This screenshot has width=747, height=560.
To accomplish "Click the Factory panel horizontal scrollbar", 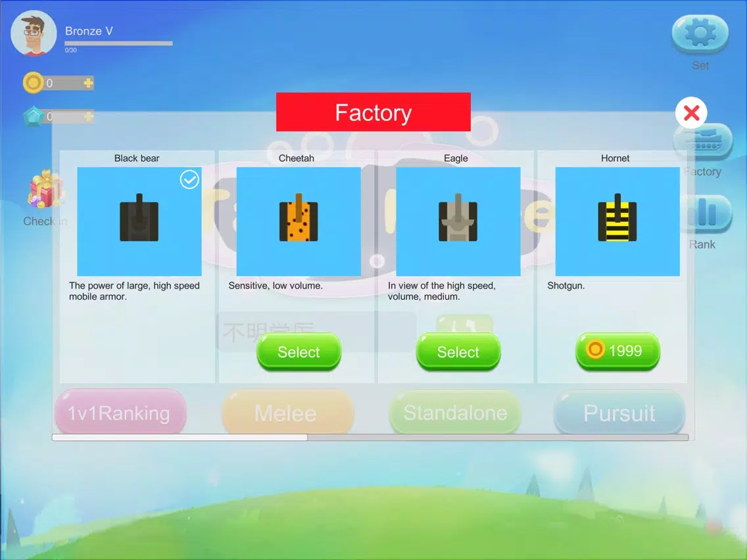I will coord(370,437).
